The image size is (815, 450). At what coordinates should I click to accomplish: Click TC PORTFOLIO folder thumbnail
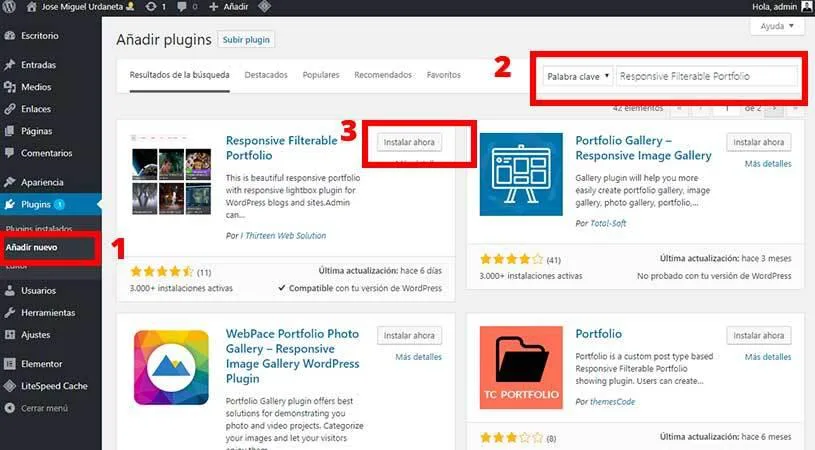coord(521,368)
